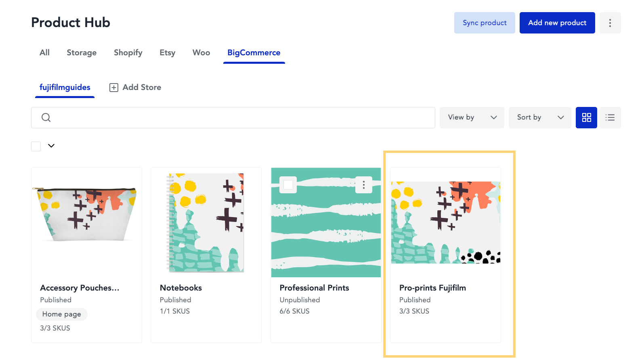
Task: Click the Sync product button
Action: [x=485, y=23]
